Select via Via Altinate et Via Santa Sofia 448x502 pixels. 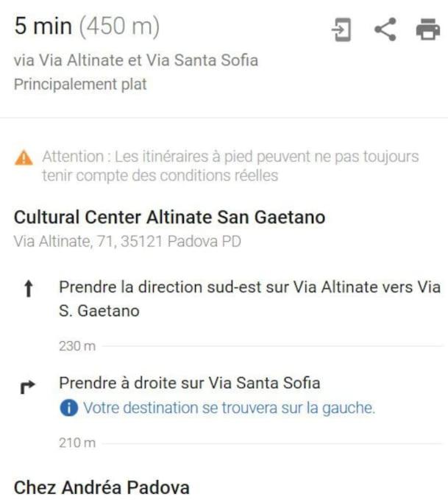136,60
